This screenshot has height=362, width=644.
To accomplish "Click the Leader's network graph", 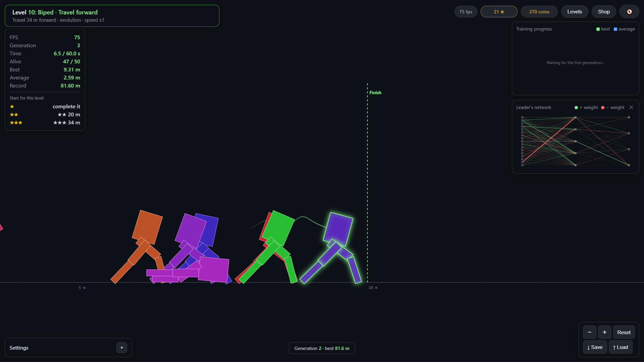I will coord(575,141).
